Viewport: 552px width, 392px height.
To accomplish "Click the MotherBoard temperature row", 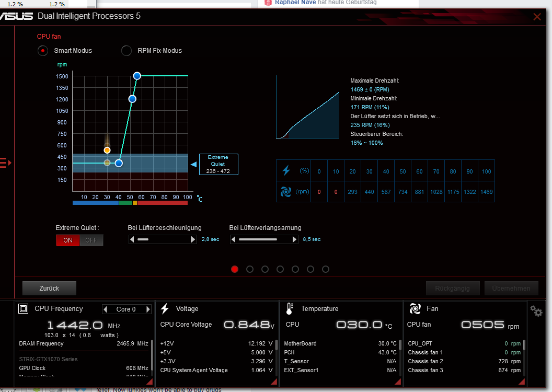I will pos(340,343).
